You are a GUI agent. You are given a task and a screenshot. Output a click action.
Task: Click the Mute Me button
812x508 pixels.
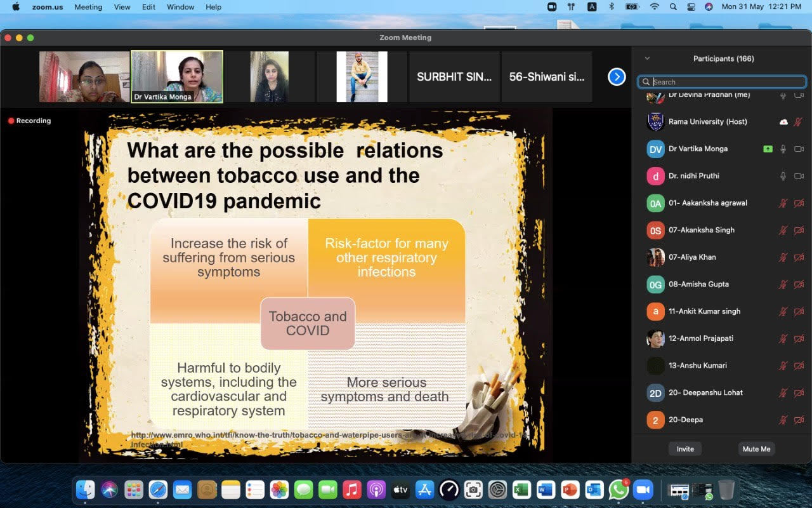pyautogui.click(x=756, y=449)
